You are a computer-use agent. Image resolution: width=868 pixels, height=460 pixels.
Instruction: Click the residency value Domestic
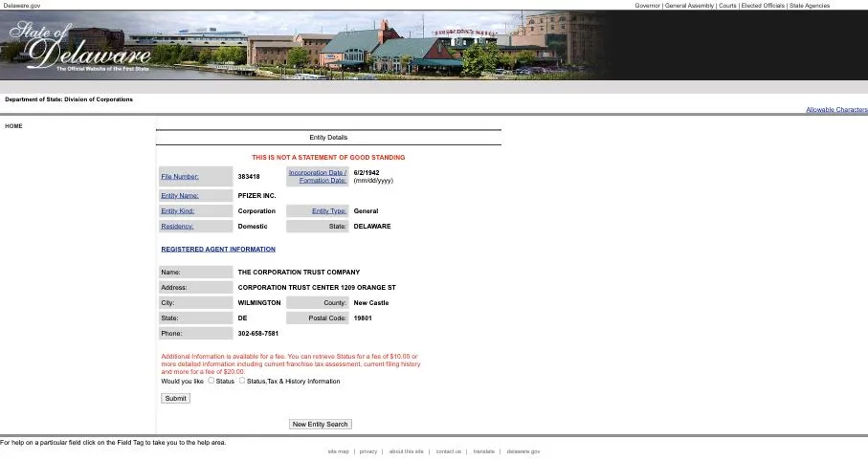coord(253,226)
